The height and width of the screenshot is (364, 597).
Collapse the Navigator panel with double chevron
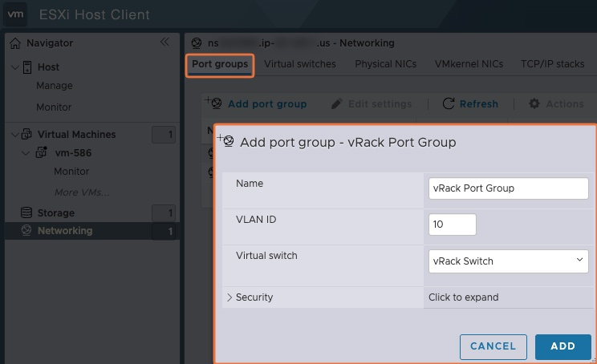pyautogui.click(x=164, y=42)
